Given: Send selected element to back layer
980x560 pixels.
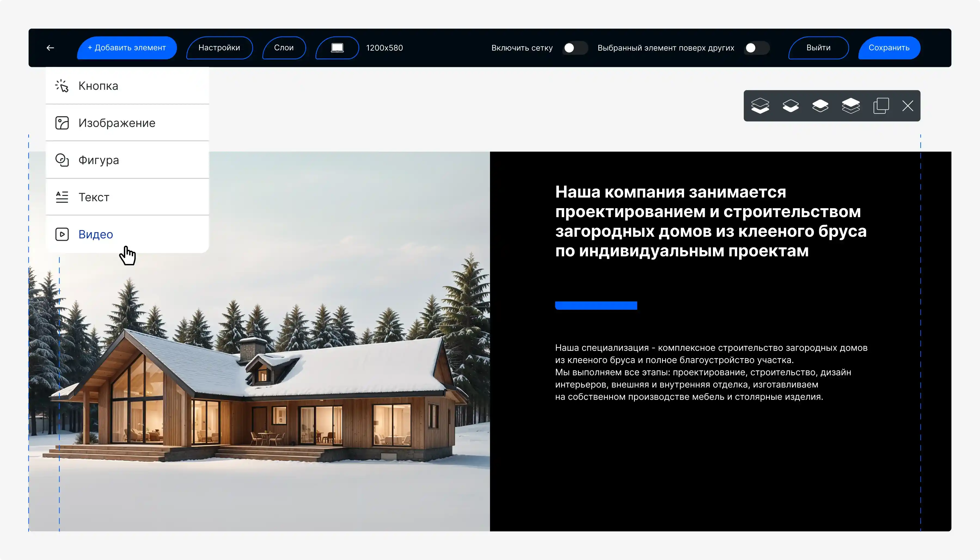Looking at the screenshot, I should pyautogui.click(x=761, y=106).
